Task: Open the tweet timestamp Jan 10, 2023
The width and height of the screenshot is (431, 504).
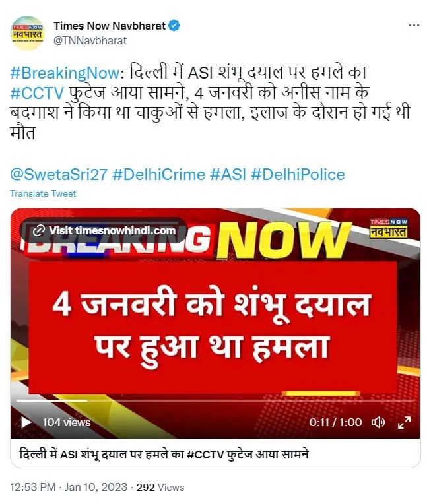Action: click(x=96, y=487)
